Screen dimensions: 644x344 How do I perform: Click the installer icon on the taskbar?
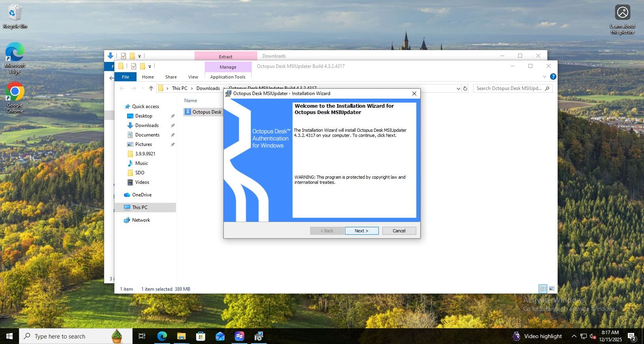click(x=258, y=336)
